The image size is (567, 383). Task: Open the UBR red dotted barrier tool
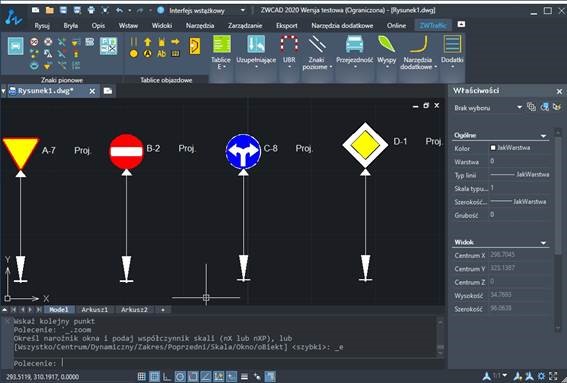289,52
